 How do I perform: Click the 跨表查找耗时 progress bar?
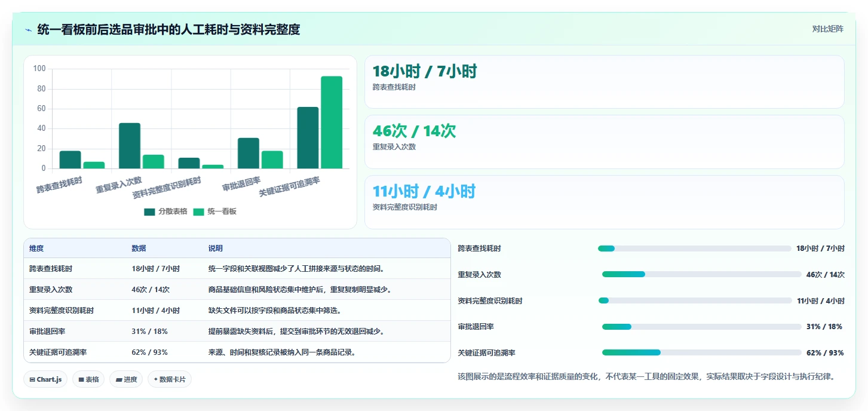click(x=694, y=249)
